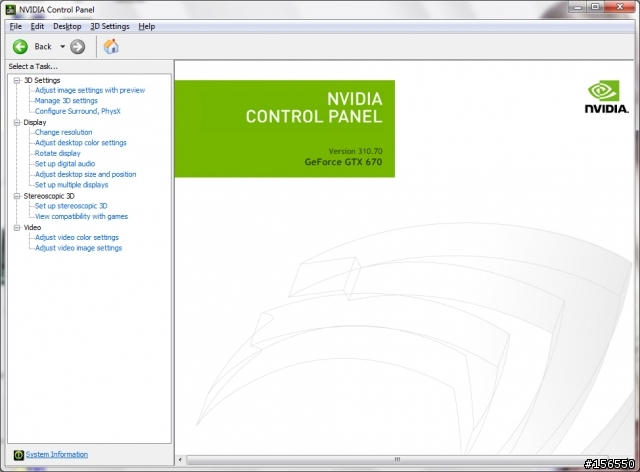Open Configure Surround, PhysX
Viewport: 640px width, 472px height.
pyautogui.click(x=78, y=111)
